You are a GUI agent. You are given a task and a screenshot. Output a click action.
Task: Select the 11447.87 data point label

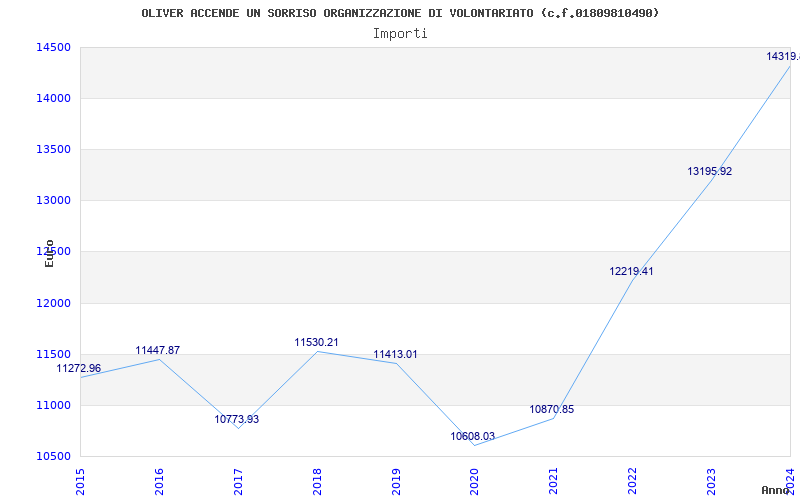[x=158, y=351]
